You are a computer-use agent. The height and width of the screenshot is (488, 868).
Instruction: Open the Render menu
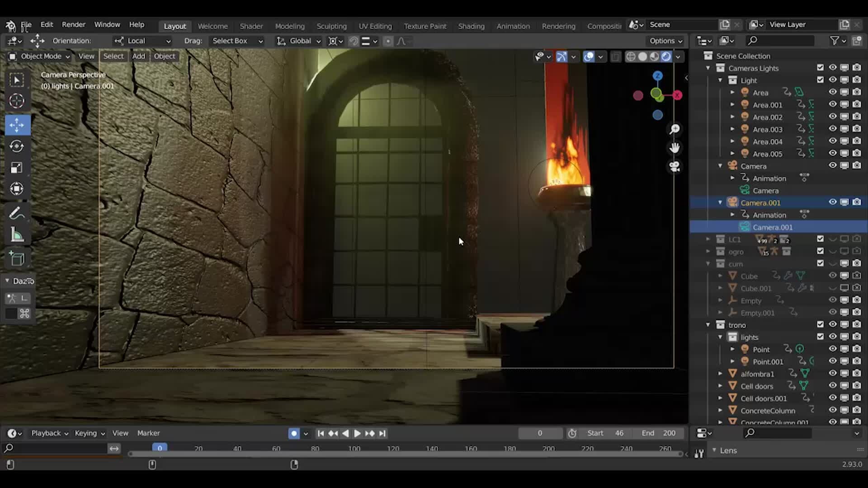click(x=73, y=24)
